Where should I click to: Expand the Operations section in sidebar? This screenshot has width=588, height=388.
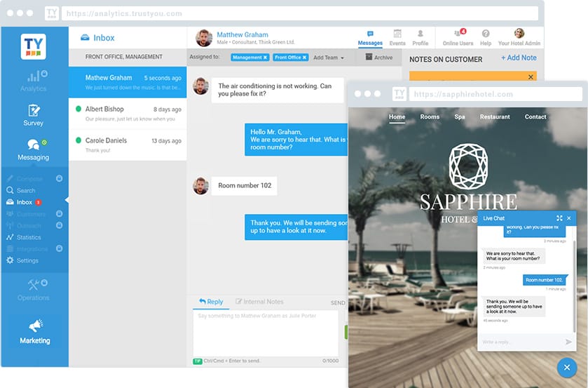(34, 289)
